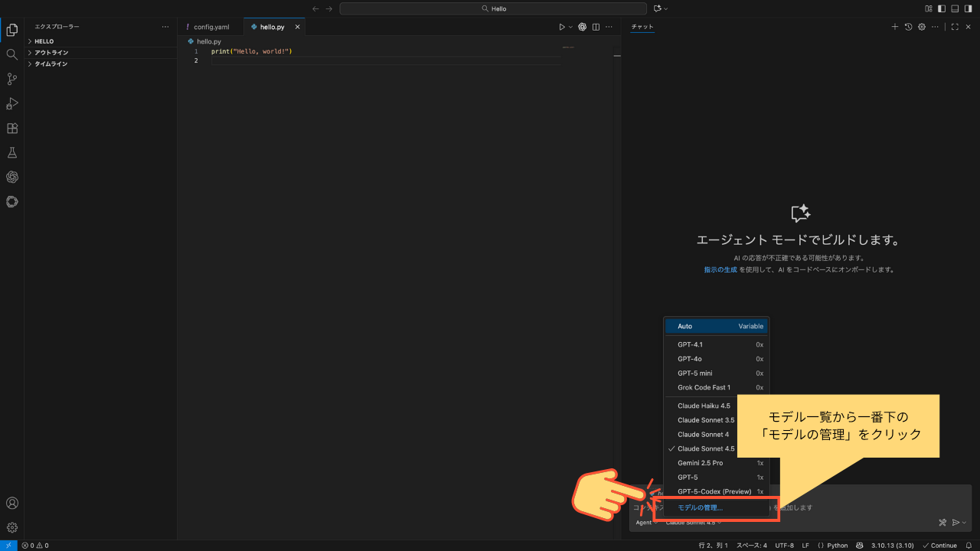Expand the run options chevron next to play
Viewport: 980px width, 551px height.
pos(570,26)
